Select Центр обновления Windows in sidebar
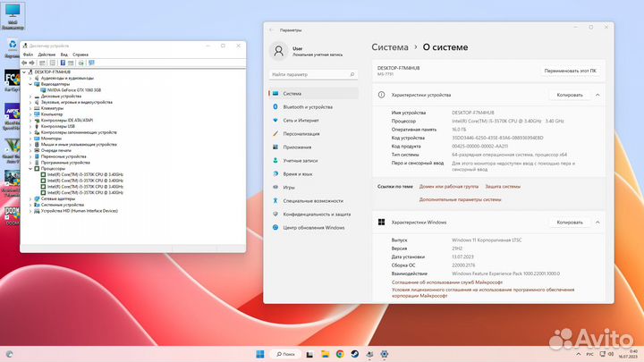 click(x=313, y=227)
